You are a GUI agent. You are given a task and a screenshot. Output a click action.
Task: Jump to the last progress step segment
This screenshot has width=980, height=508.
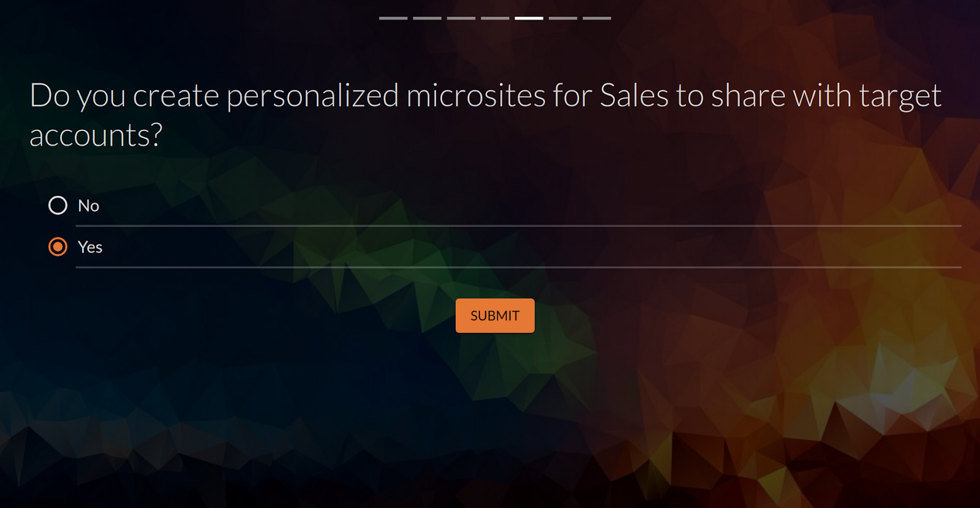[x=597, y=18]
